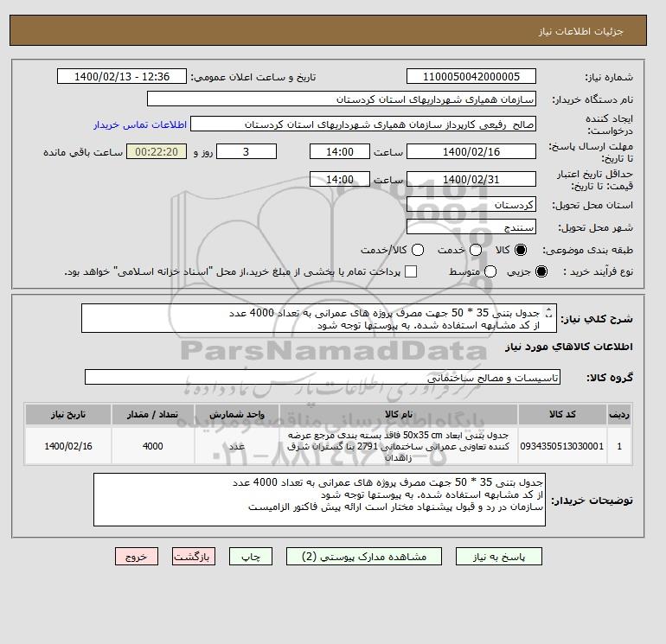Click the ردیف column header
Image resolution: width=666 pixels, height=644 pixels.
click(x=619, y=414)
